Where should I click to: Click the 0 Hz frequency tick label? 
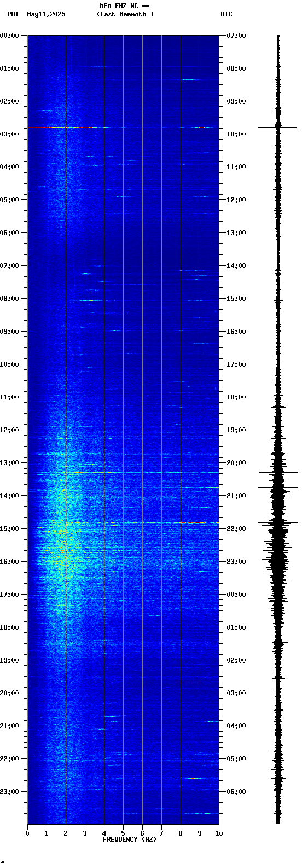(x=27, y=833)
